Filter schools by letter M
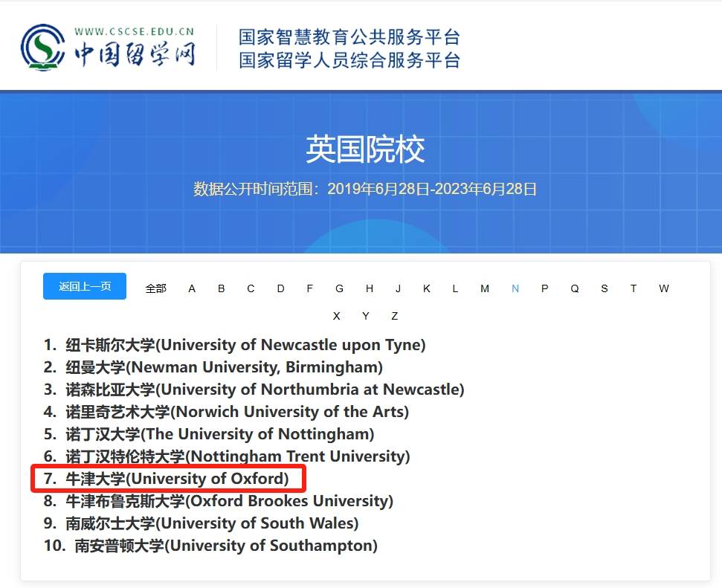This screenshot has width=722, height=588. (x=485, y=288)
